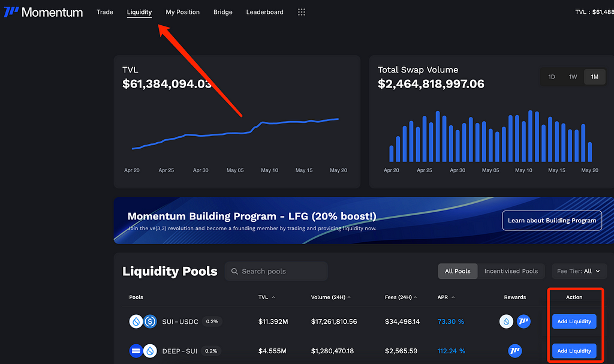The height and width of the screenshot is (364, 614).
Task: Sort pools by TVL column arrow
Action: pos(273,297)
